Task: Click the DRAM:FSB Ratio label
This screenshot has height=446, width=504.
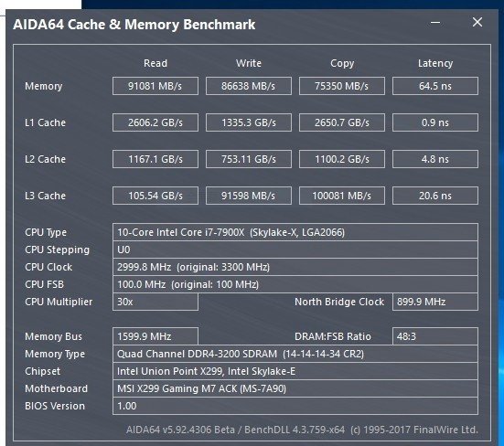Action: pos(333,336)
